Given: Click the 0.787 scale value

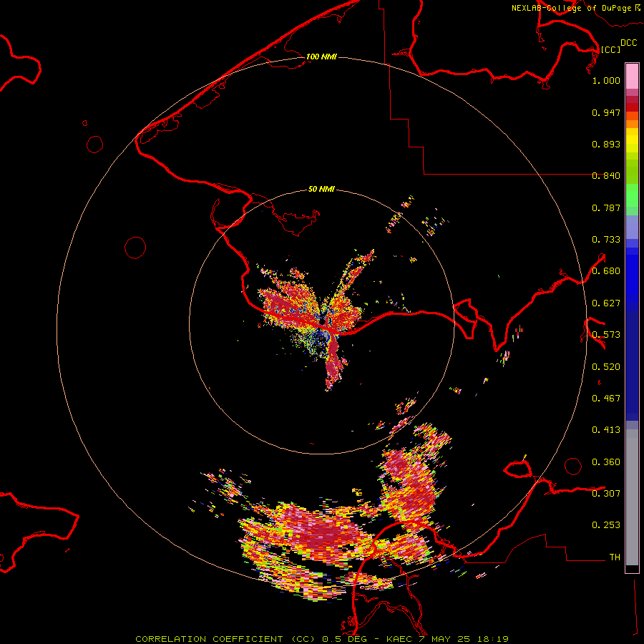Looking at the screenshot, I should tap(606, 208).
